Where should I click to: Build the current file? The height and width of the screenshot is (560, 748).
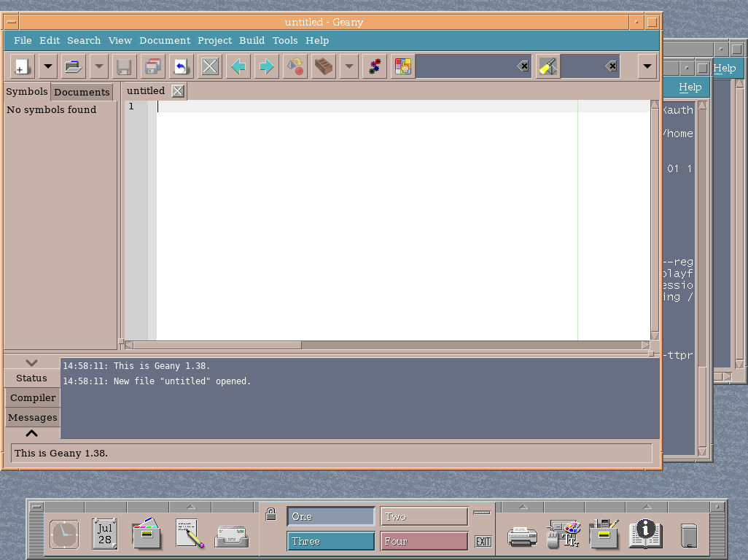[323, 66]
